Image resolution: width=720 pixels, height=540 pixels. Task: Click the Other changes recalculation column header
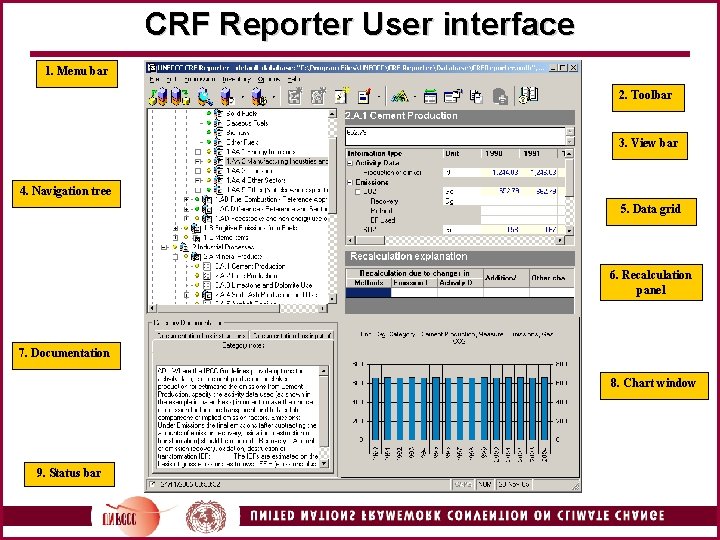551,278
